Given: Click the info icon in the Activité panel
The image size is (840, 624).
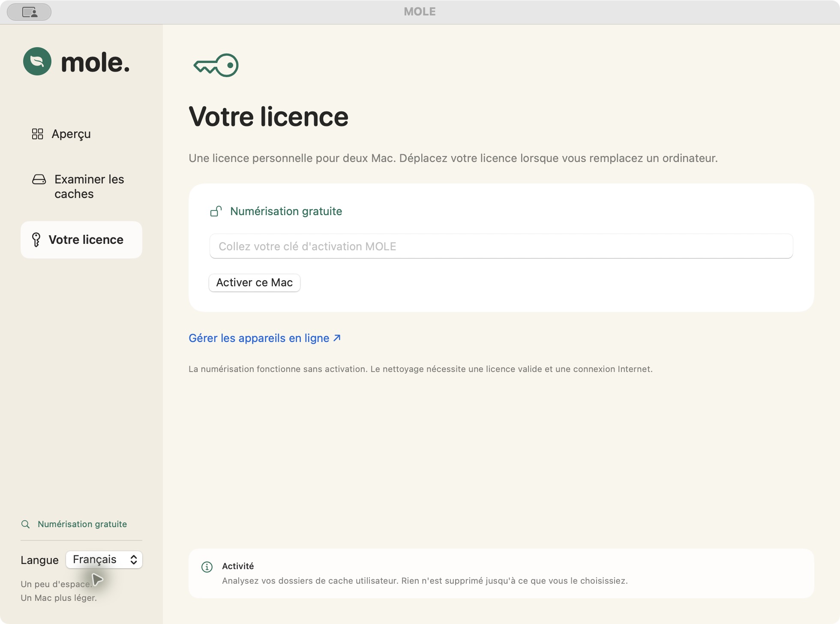Looking at the screenshot, I should pyautogui.click(x=207, y=567).
